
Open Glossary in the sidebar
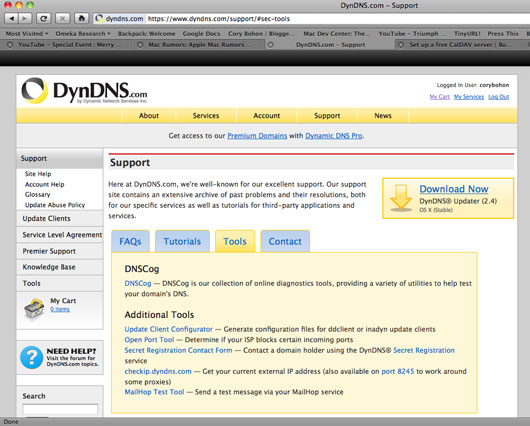pyautogui.click(x=37, y=194)
